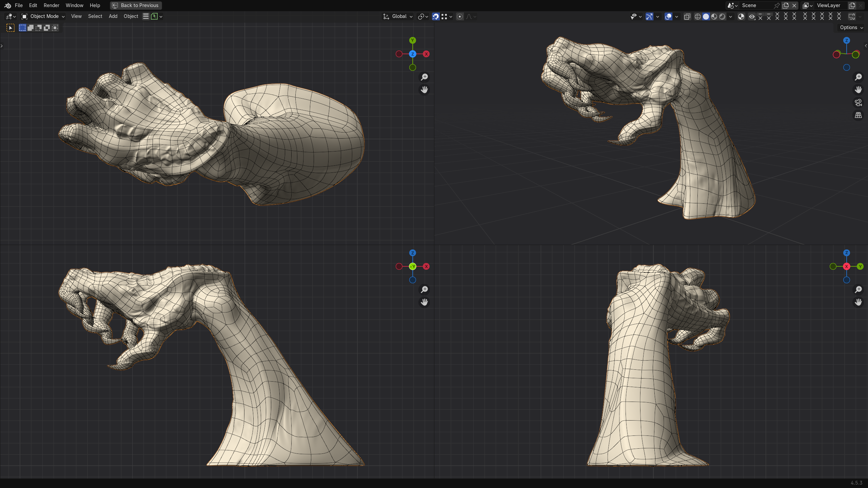Select wireframe viewport shading

(697, 17)
